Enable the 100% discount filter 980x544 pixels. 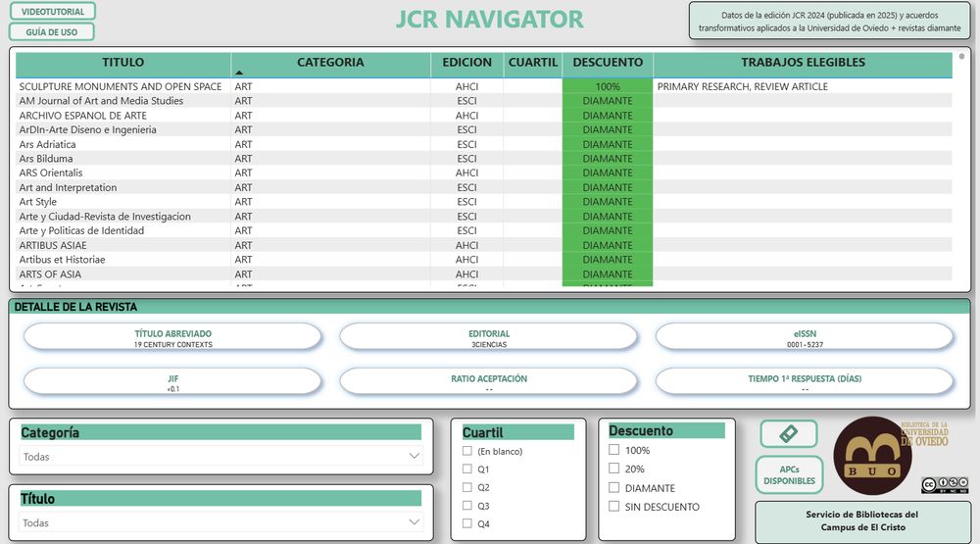(613, 450)
